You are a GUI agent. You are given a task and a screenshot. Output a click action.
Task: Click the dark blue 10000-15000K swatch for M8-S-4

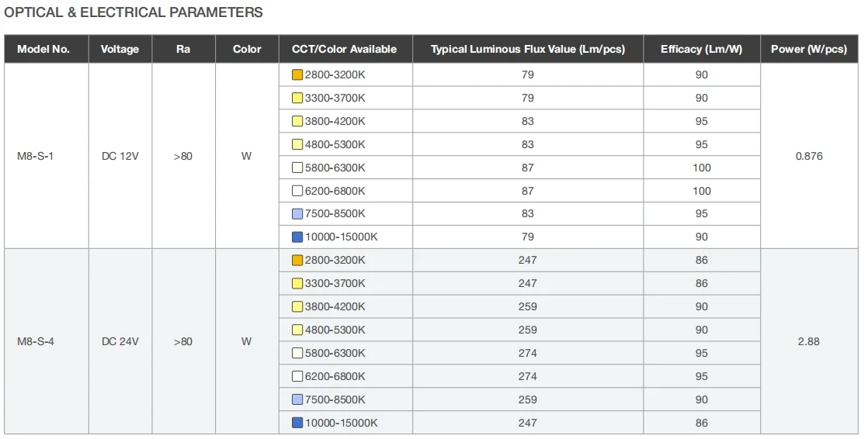coord(297,423)
